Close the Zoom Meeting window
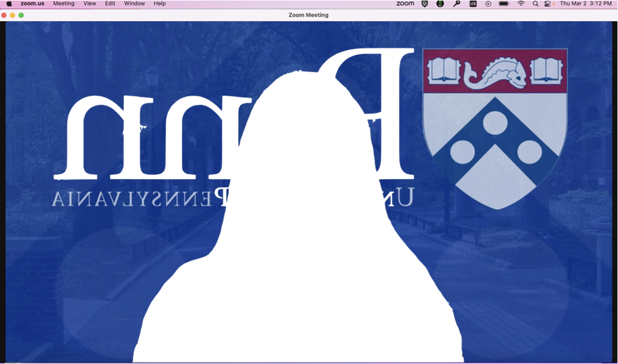This screenshot has width=618, height=364. pos(4,15)
